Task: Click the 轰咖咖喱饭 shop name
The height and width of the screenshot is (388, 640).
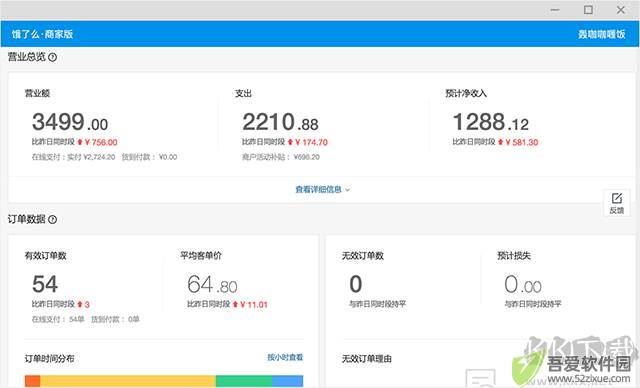Action: [601, 34]
